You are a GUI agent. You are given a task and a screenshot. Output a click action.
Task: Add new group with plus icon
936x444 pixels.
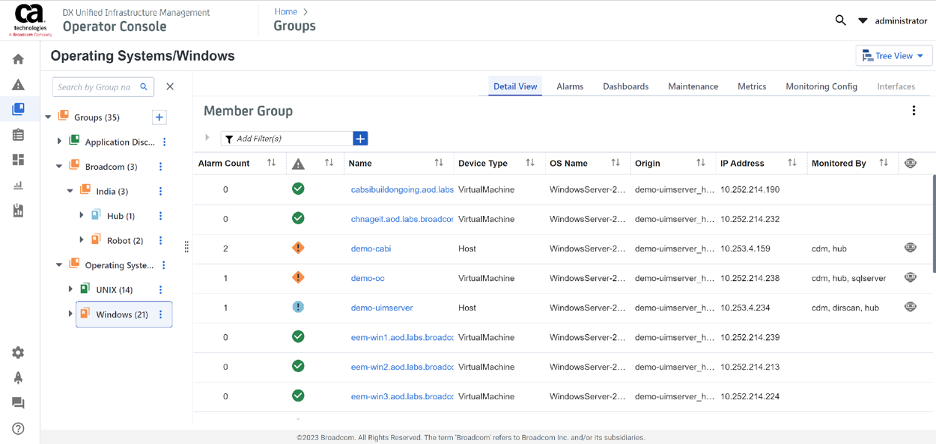[x=158, y=118]
